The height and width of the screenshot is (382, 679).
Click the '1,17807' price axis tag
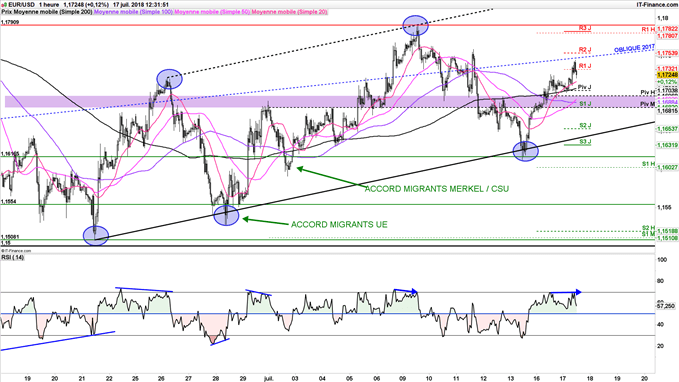pos(667,36)
